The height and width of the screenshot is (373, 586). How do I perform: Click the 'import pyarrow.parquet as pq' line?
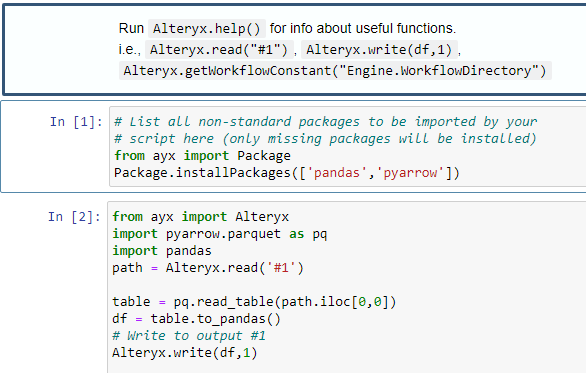(x=219, y=234)
